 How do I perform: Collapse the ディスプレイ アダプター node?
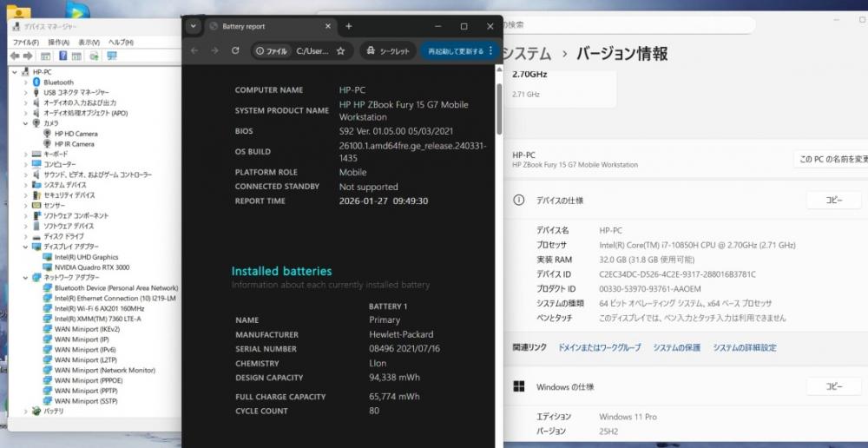[x=25, y=247]
